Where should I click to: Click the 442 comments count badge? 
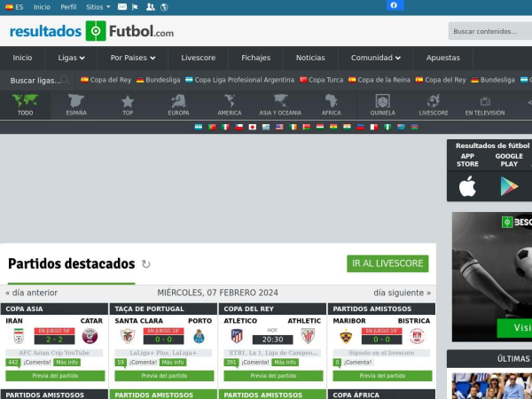coord(13,363)
